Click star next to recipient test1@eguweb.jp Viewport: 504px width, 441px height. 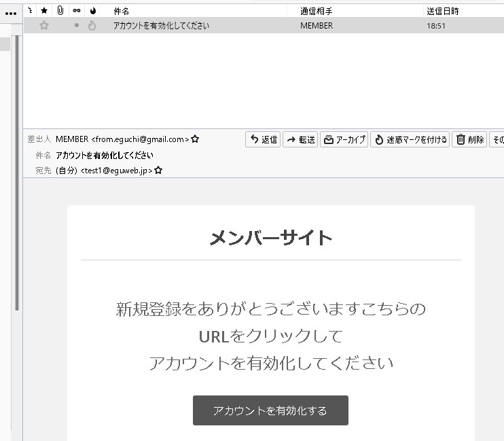click(158, 171)
